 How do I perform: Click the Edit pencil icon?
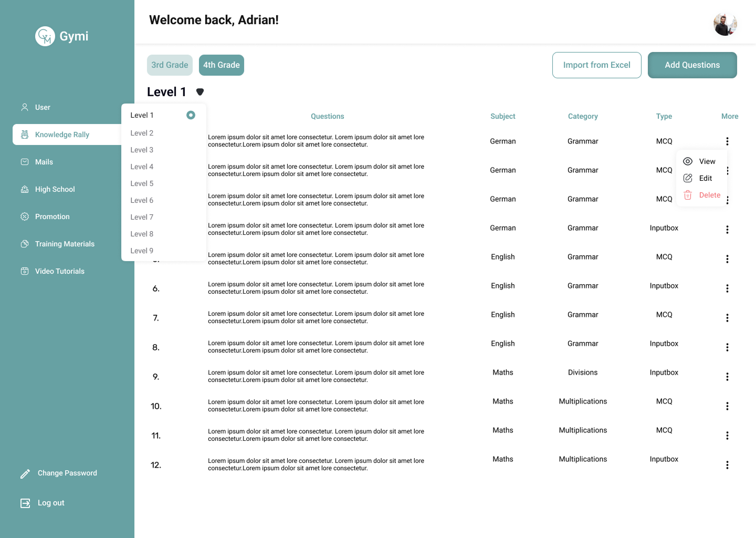pyautogui.click(x=688, y=178)
